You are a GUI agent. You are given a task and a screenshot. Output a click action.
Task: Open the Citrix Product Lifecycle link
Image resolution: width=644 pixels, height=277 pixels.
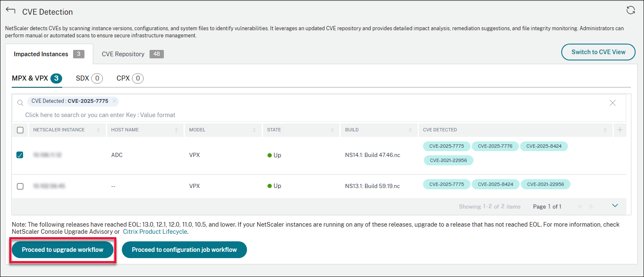click(x=155, y=232)
